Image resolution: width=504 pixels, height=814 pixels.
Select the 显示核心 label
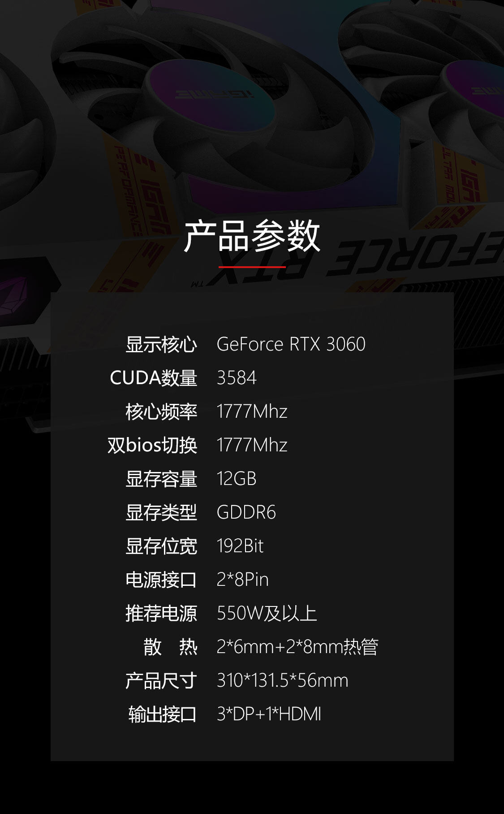coord(161,344)
